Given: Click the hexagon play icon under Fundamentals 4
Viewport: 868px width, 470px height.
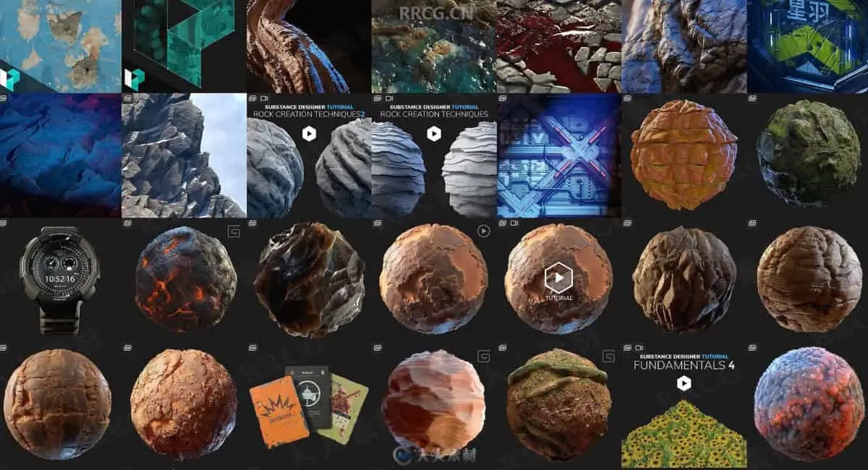Looking at the screenshot, I should tap(684, 383).
